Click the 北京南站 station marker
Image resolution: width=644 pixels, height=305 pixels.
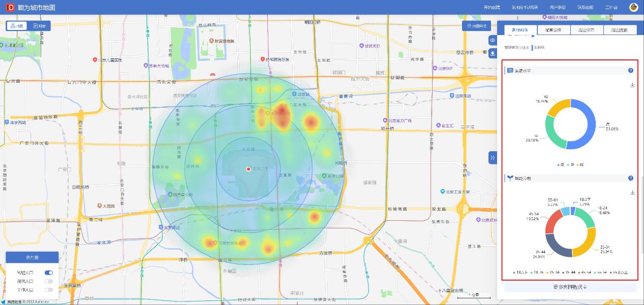(x=161, y=227)
